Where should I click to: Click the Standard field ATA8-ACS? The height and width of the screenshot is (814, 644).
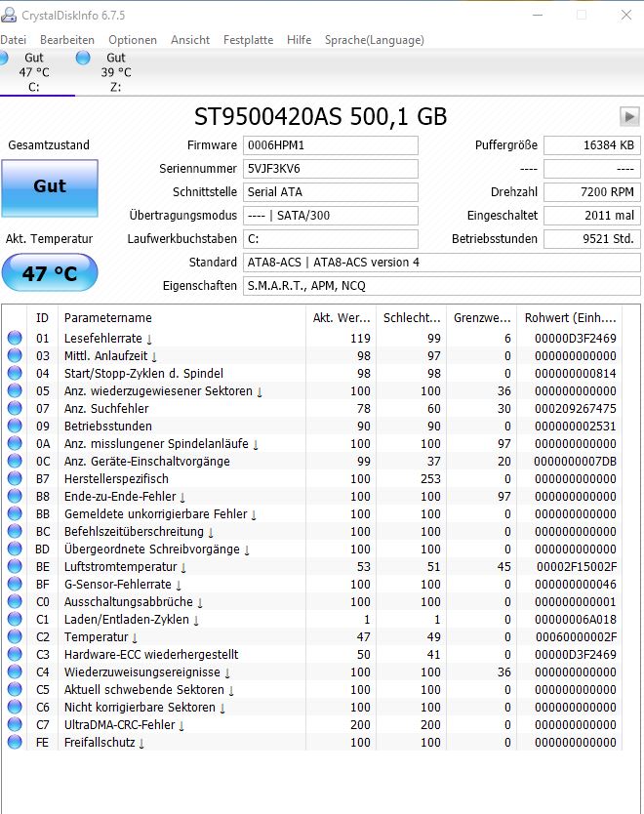coord(442,263)
